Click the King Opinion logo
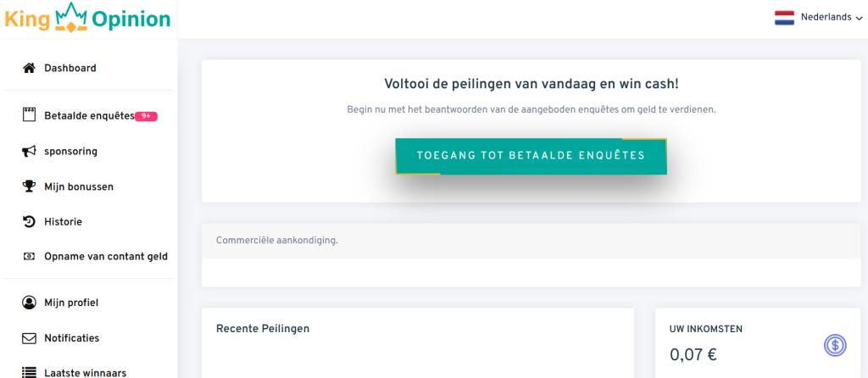 tap(88, 18)
